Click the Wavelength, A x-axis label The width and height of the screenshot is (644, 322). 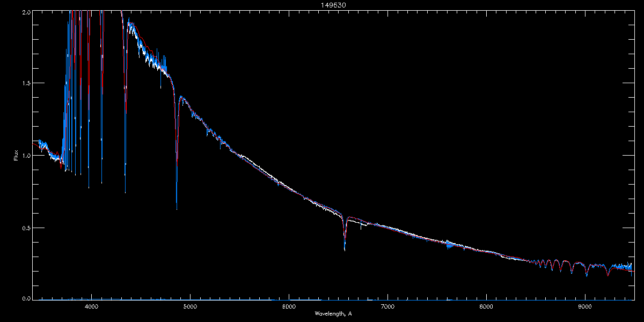[333, 313]
